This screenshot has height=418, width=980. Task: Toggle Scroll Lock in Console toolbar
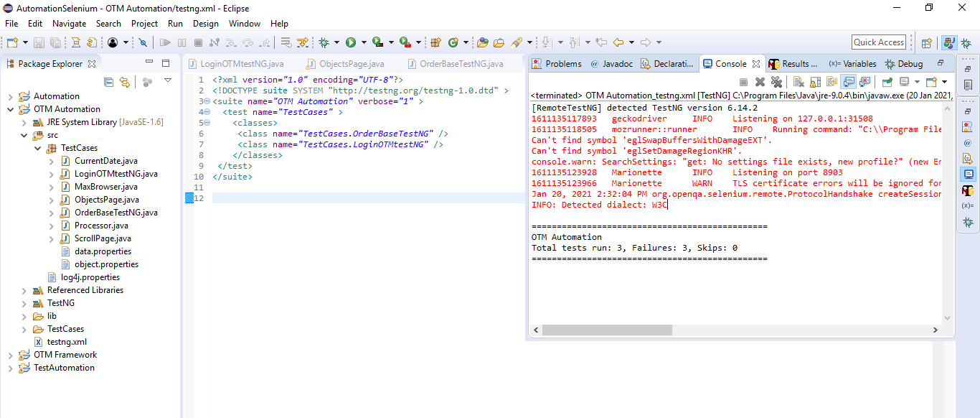815,82
